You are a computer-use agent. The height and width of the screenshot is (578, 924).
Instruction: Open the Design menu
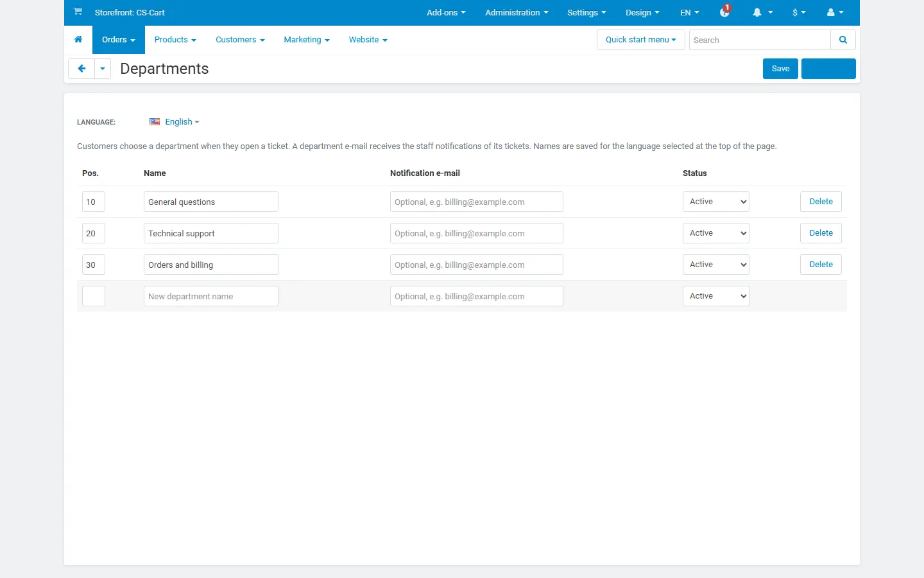(x=642, y=12)
